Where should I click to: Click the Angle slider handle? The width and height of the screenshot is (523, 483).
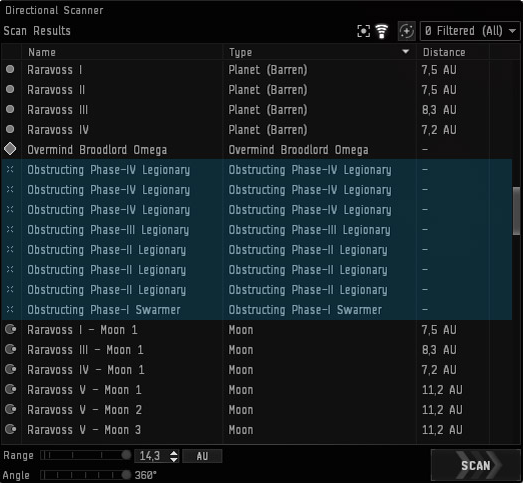click(x=126, y=475)
